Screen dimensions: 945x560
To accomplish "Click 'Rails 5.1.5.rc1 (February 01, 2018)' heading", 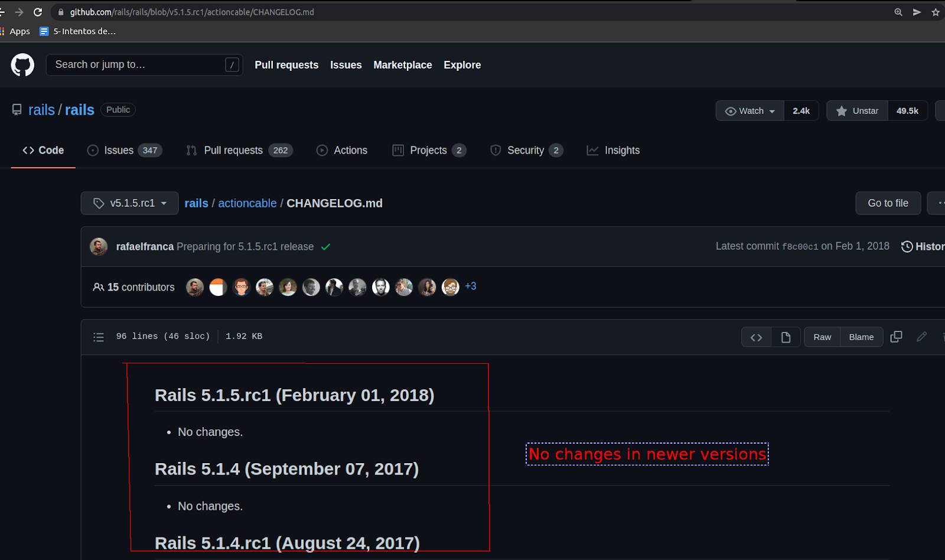I will point(294,395).
